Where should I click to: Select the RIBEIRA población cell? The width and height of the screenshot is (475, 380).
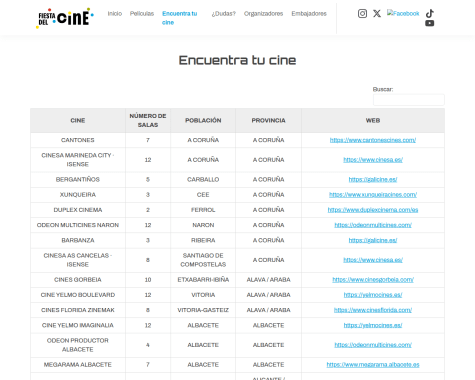point(203,240)
